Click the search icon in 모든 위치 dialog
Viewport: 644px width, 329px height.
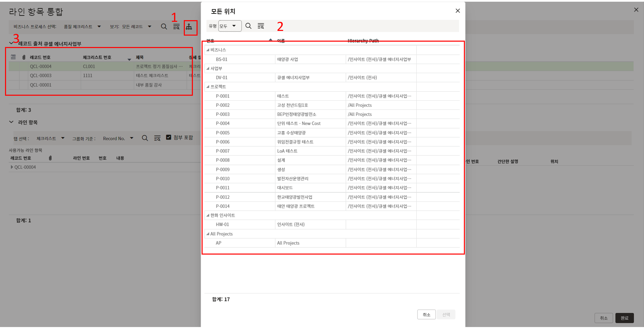pyautogui.click(x=248, y=26)
